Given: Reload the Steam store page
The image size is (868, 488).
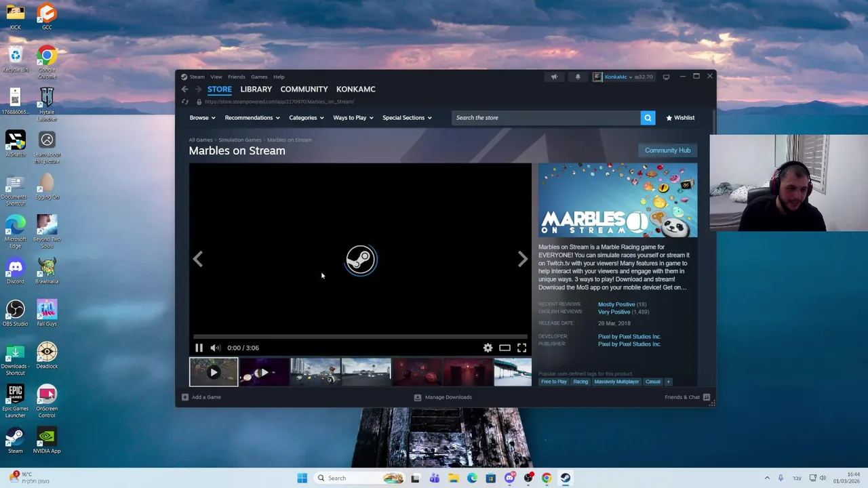Looking at the screenshot, I should (x=184, y=102).
